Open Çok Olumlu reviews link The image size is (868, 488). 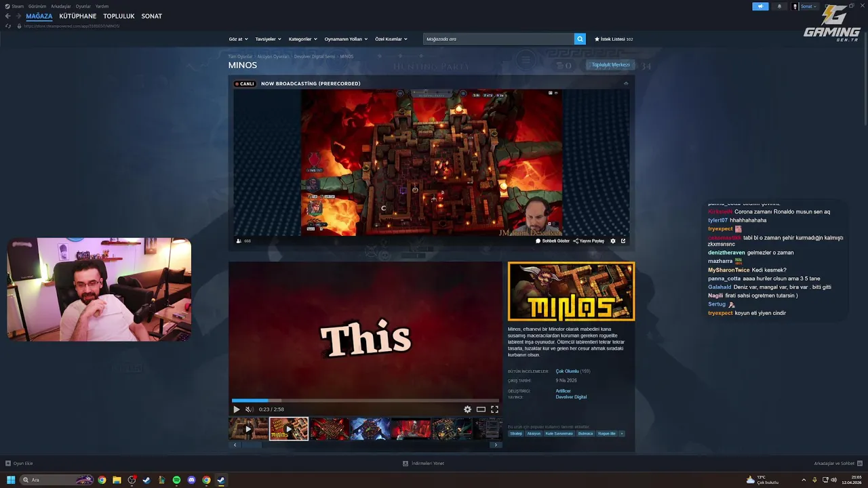pos(568,371)
